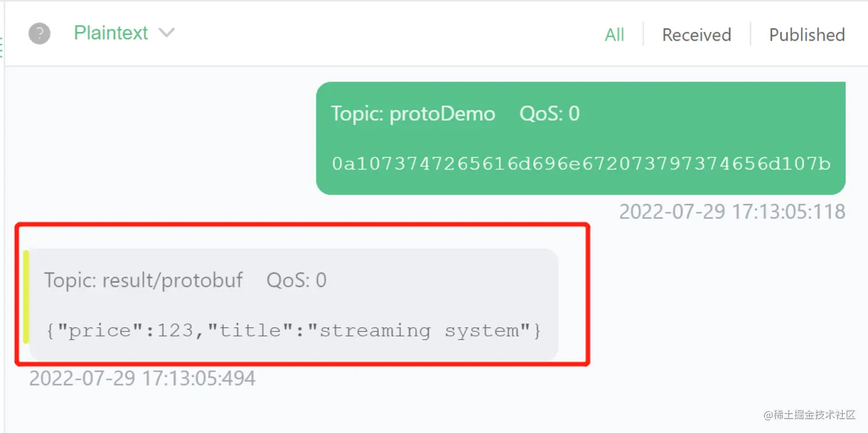Open the Plaintext payload format dropdown
Image resolution: width=868 pixels, height=433 pixels.
click(x=111, y=33)
